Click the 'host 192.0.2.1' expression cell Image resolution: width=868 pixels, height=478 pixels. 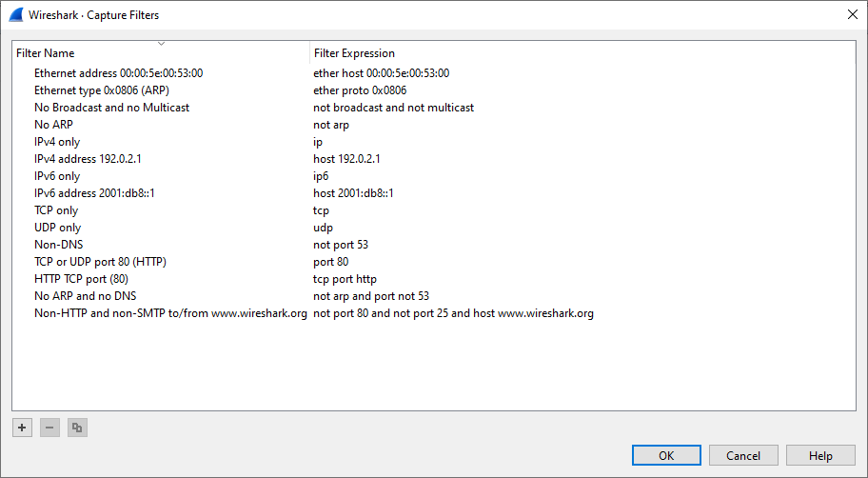tap(346, 159)
